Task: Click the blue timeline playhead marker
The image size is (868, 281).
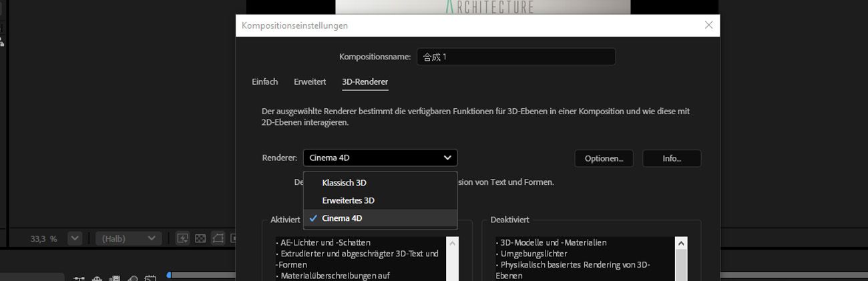Action: (x=169, y=275)
